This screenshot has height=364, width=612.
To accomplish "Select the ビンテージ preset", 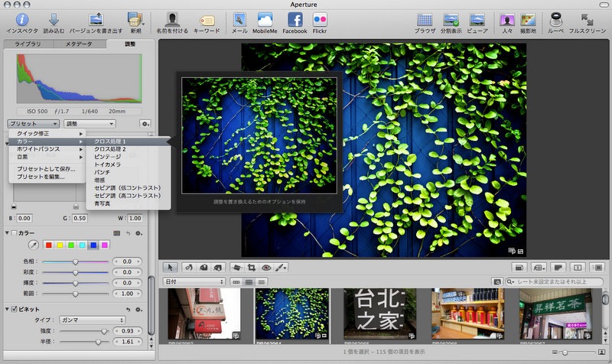I will tap(129, 157).
